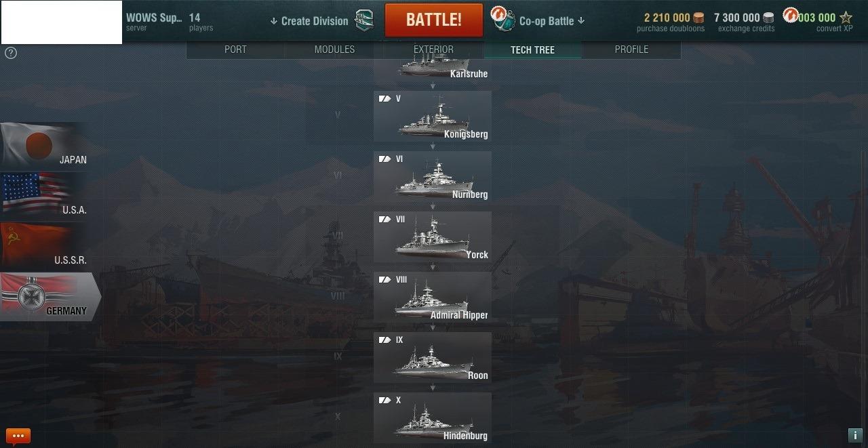Click the doubloons coin stack icon
This screenshot has width=868, height=448.
pyautogui.click(x=698, y=18)
